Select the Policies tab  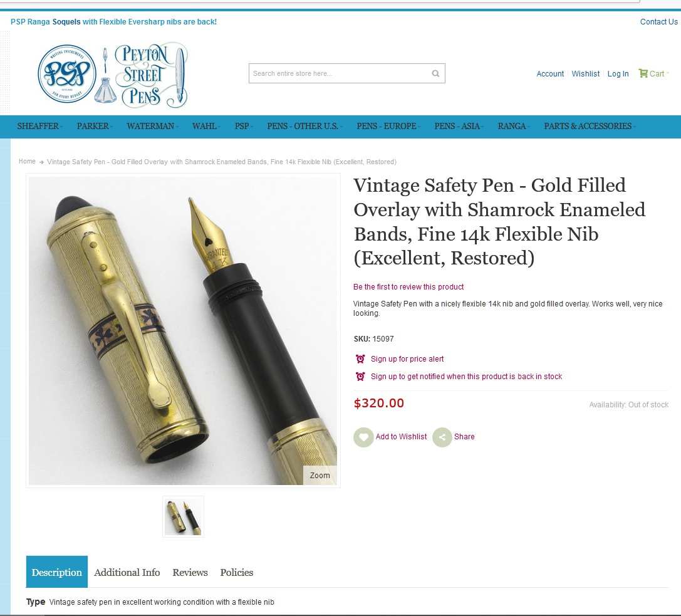tap(236, 572)
